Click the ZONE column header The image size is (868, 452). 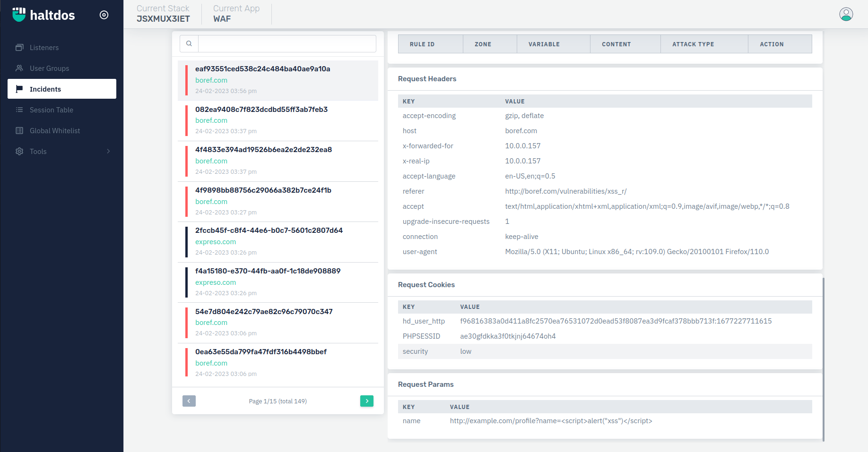(x=490, y=44)
